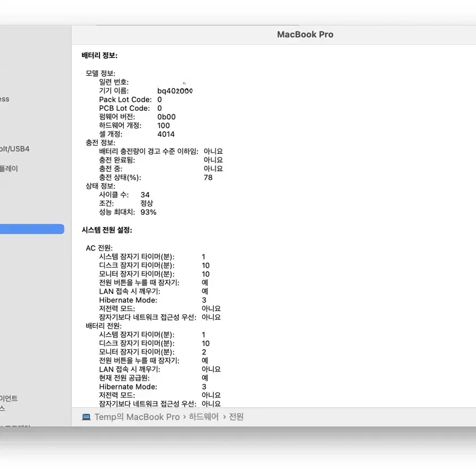Click "저전력 모드:" under AC 전원

click(x=117, y=309)
